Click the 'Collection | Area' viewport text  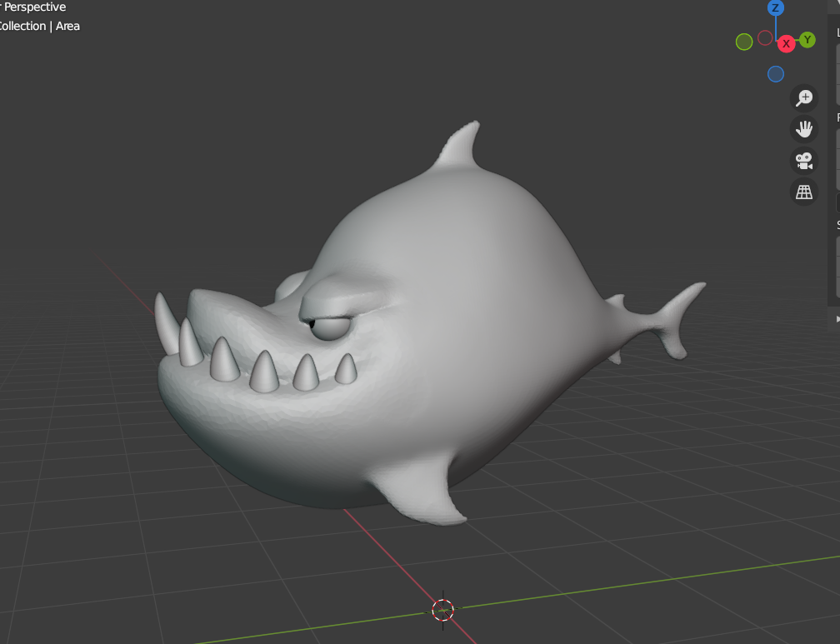coord(38,27)
